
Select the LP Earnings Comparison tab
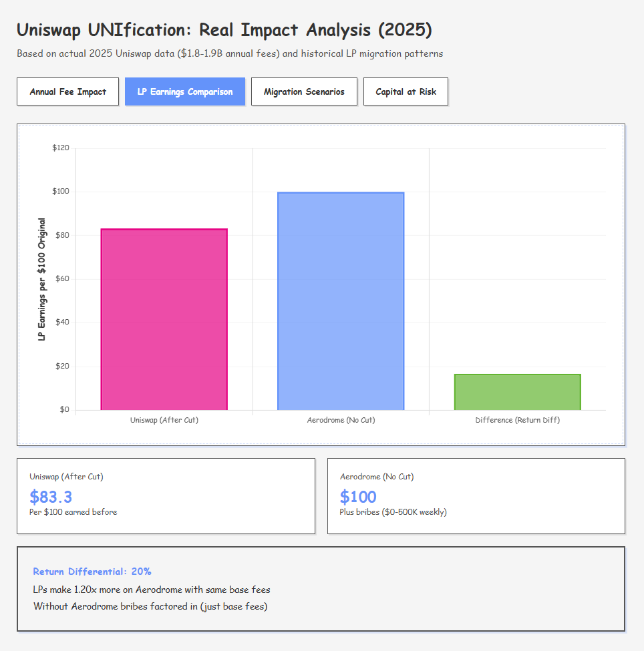(185, 91)
